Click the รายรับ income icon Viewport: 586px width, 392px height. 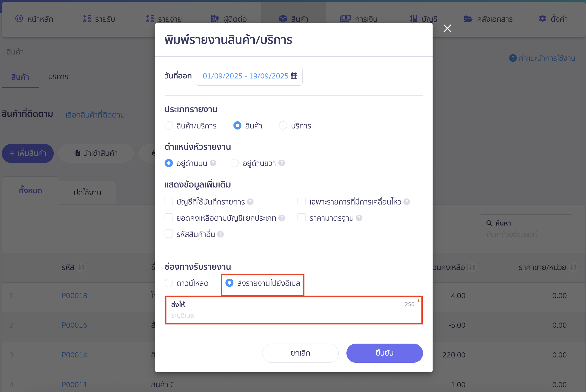86,19
